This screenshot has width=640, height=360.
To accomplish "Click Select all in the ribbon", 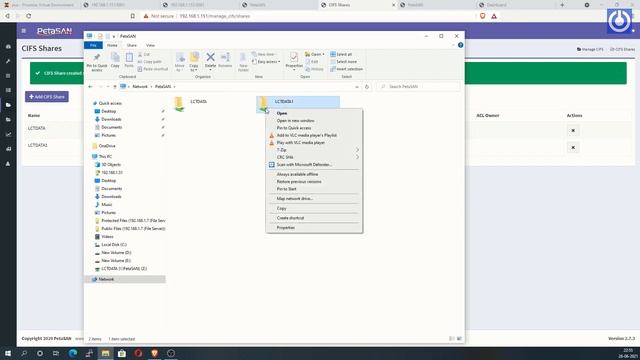I will [x=341, y=54].
